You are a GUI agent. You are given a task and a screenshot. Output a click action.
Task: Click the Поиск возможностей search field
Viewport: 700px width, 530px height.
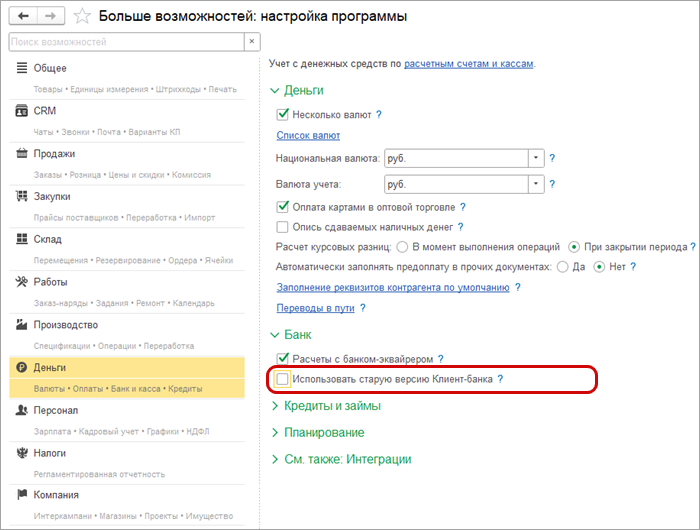(x=125, y=42)
